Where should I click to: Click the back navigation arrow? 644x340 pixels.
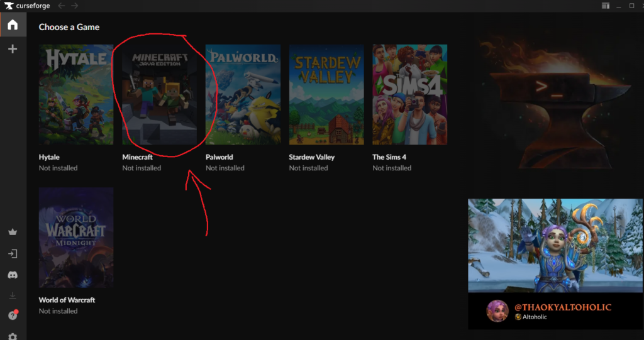62,6
